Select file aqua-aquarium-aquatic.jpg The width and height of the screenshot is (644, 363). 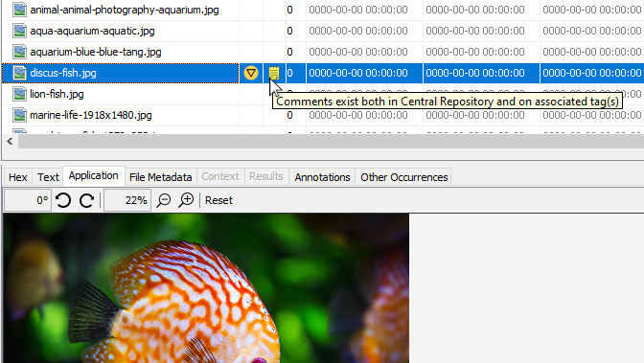point(92,31)
